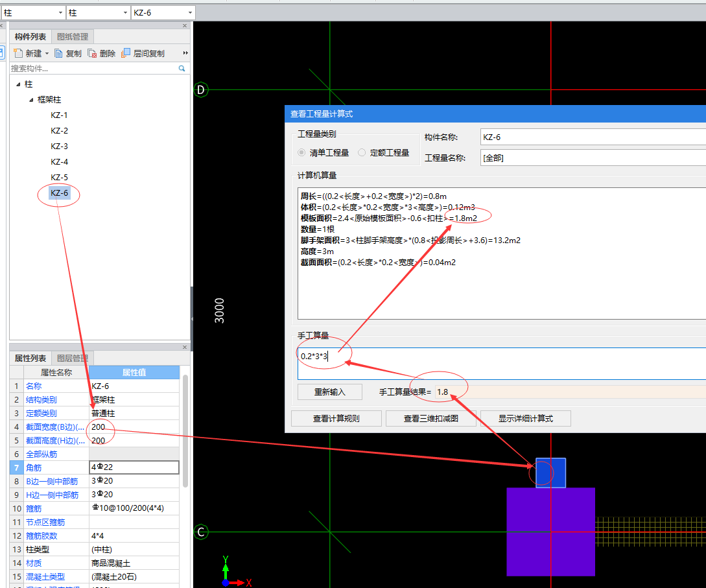Click the 属性值 column header

point(134,372)
